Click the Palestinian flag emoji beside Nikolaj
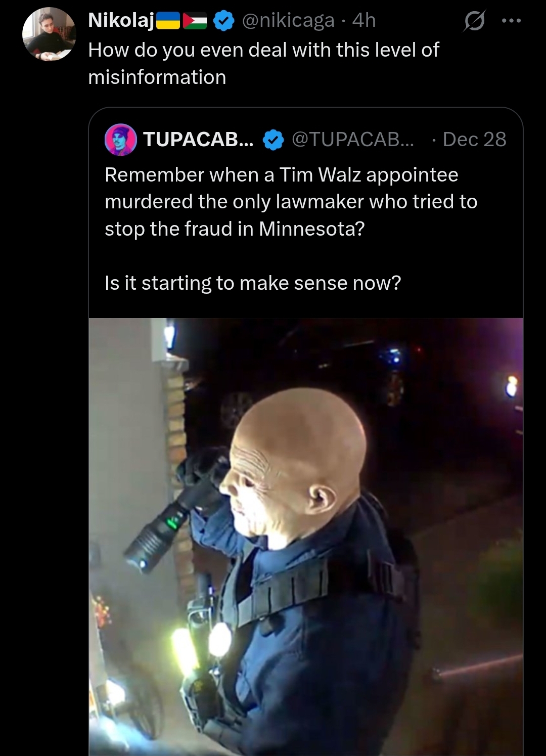The width and height of the screenshot is (546, 756). pyautogui.click(x=195, y=21)
